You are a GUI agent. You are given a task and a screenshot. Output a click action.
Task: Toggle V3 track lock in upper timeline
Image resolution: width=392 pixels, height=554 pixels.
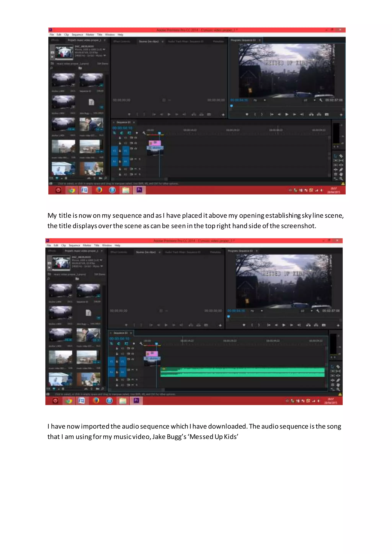click(120, 138)
